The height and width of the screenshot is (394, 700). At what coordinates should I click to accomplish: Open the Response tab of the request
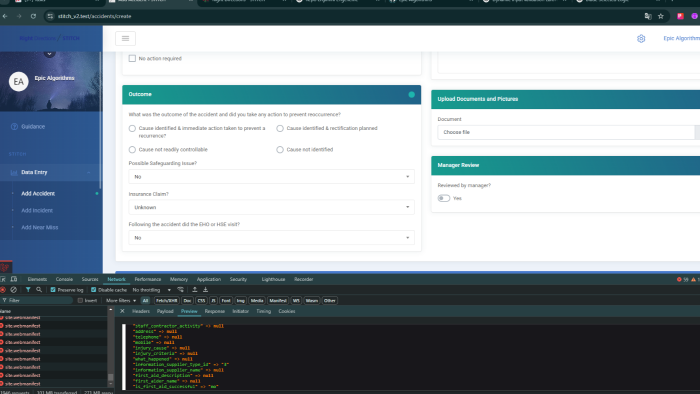pyautogui.click(x=215, y=311)
